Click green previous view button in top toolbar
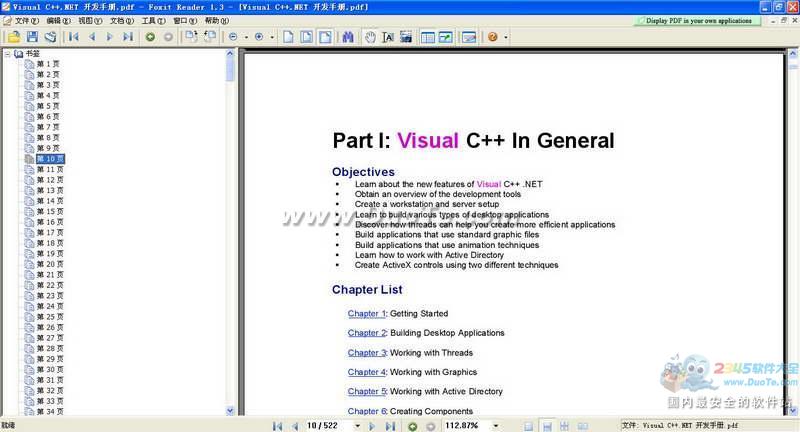The width and height of the screenshot is (800, 432). 150,37
